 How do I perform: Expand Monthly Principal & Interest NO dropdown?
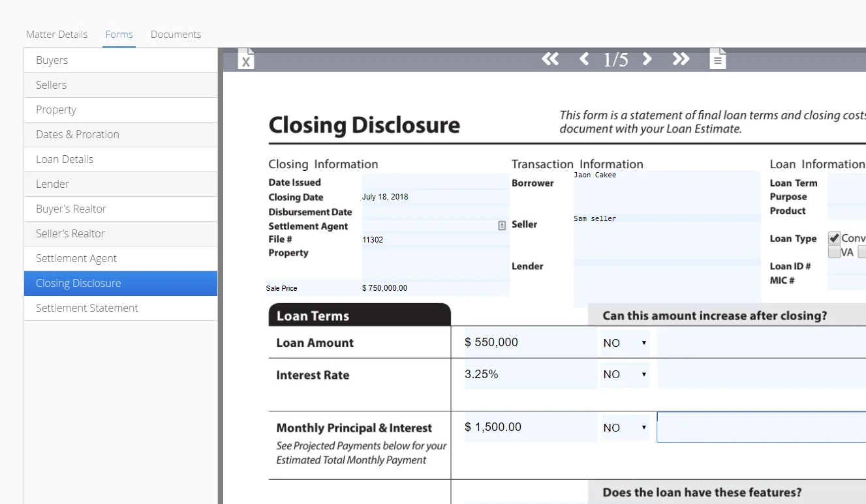(625, 428)
